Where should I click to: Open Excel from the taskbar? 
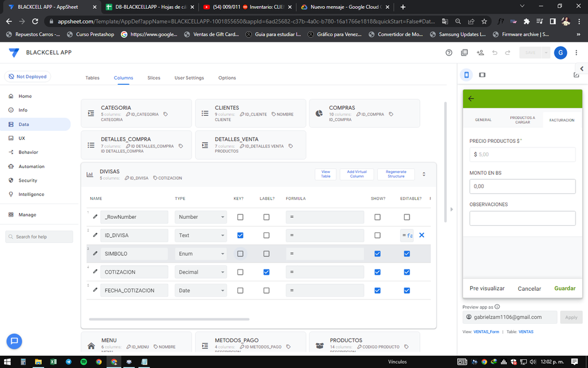pos(53,362)
